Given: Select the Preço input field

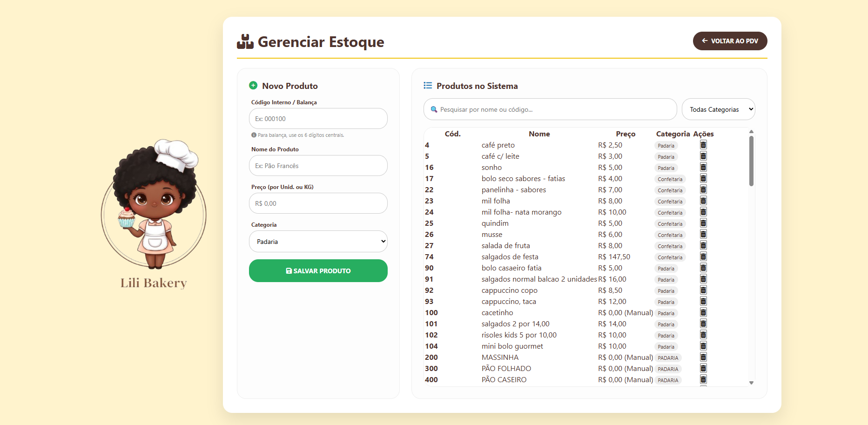Looking at the screenshot, I should click(318, 203).
